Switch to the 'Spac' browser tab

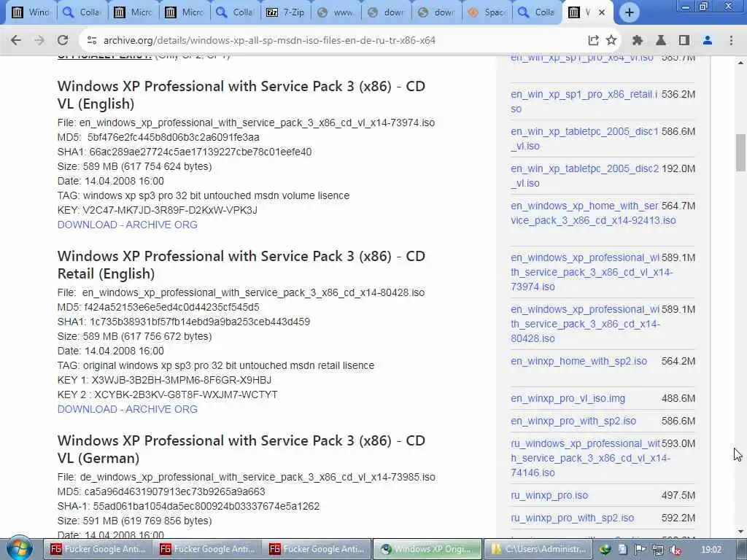[487, 13]
